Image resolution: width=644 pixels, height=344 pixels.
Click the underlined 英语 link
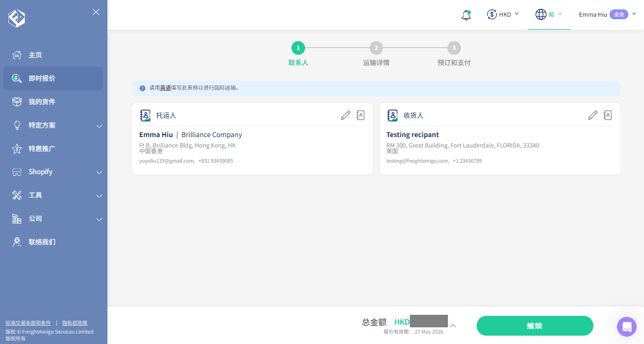[x=165, y=88]
